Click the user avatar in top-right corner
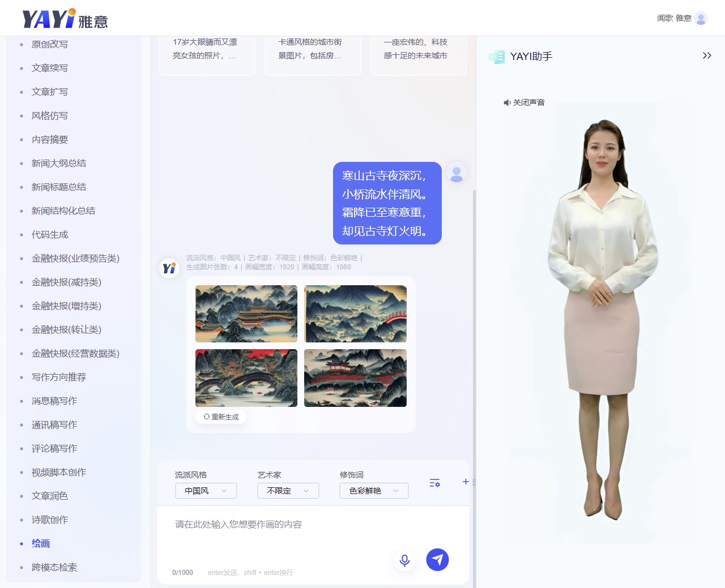The height and width of the screenshot is (588, 725). pyautogui.click(x=701, y=18)
